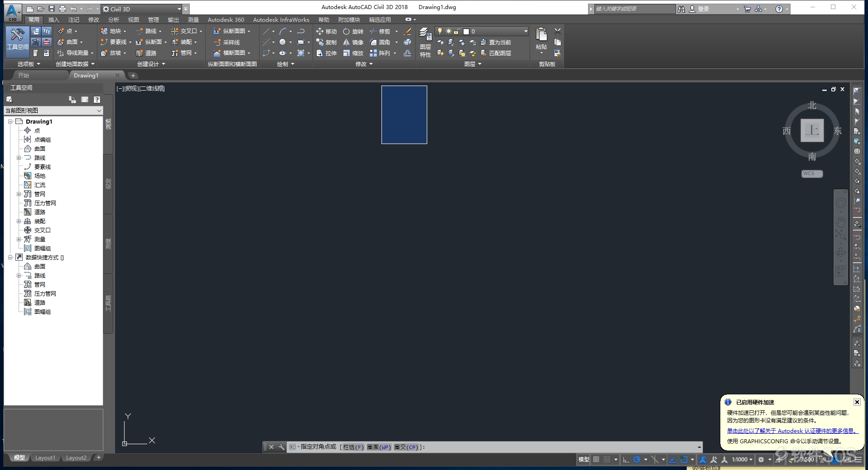Toggle grid display in the status bar

tap(596, 459)
